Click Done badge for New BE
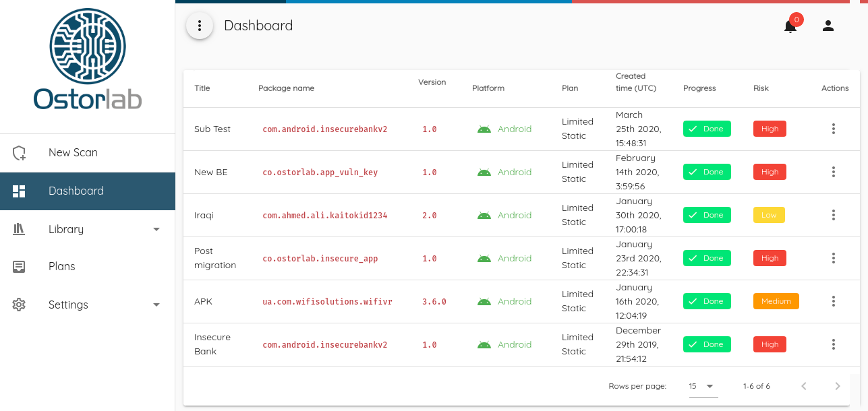This screenshot has width=868, height=411. click(707, 172)
